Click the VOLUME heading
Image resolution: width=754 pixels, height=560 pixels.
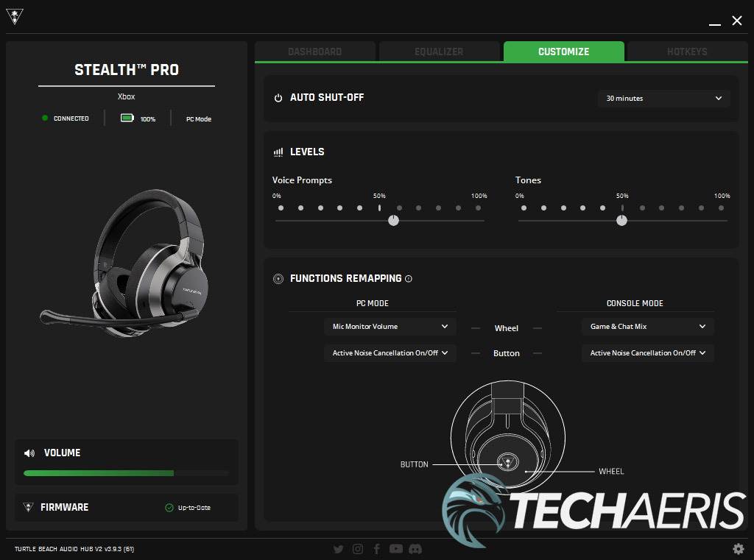(x=62, y=453)
